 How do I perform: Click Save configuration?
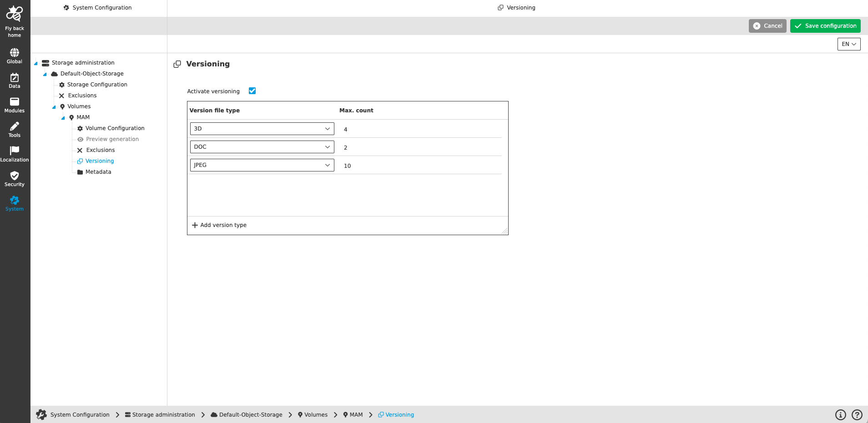[825, 25]
